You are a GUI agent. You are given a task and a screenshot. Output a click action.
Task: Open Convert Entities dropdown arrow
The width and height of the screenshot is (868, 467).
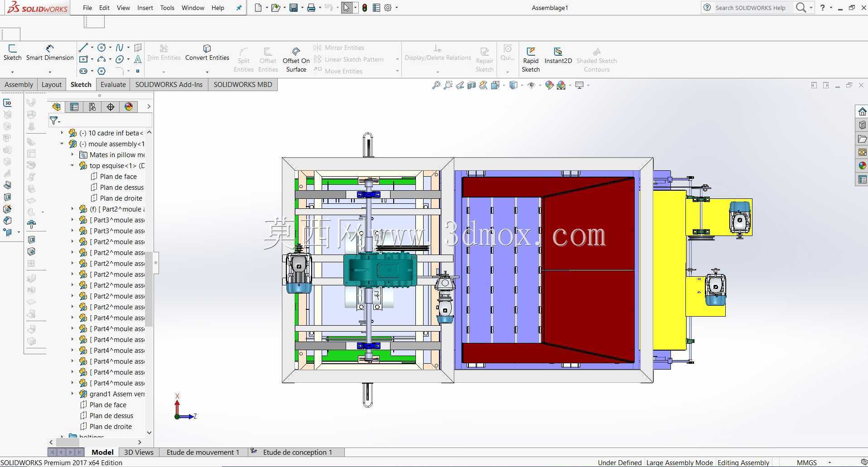(207, 72)
